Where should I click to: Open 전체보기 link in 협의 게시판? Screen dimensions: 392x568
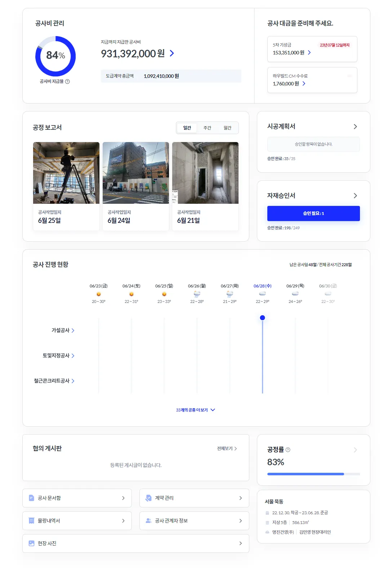[x=227, y=449]
